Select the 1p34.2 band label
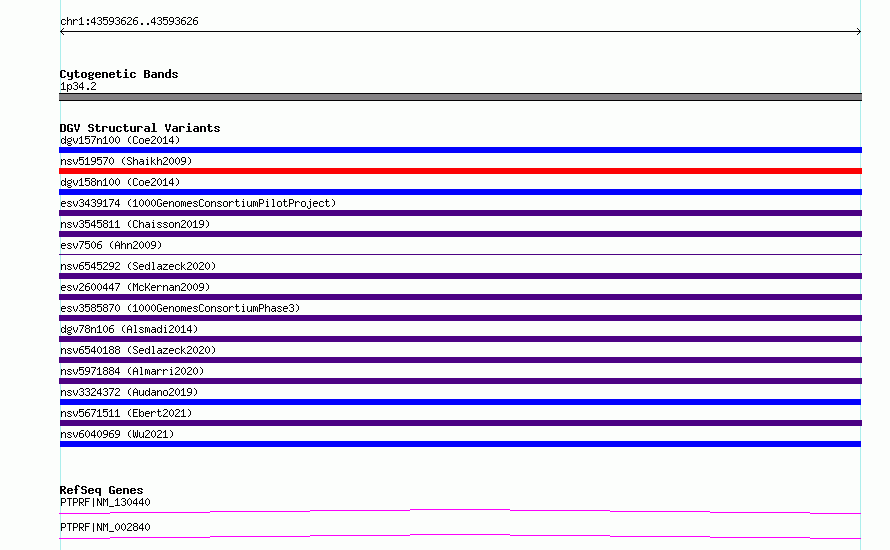 [78, 86]
